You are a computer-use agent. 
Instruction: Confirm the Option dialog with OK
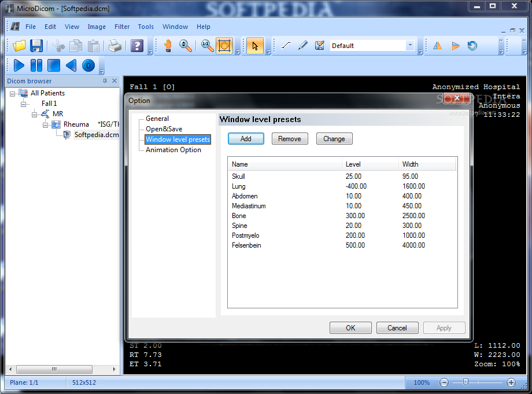[350, 328]
